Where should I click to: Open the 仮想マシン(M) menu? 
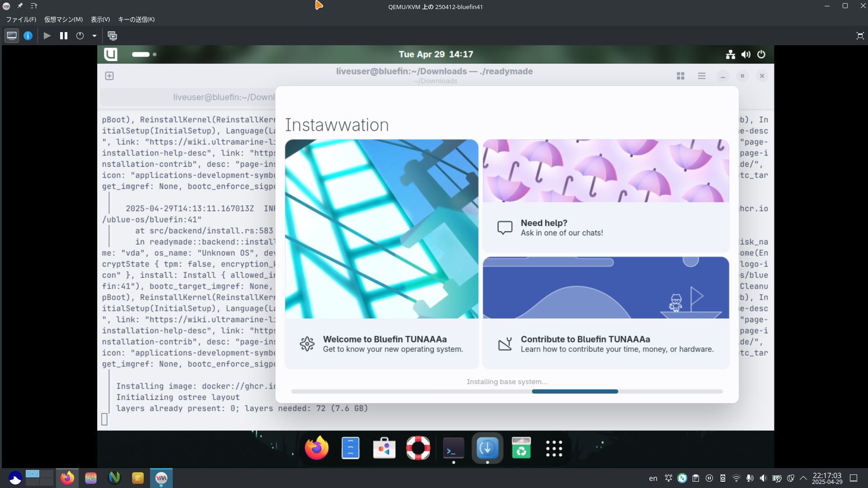coord(63,19)
